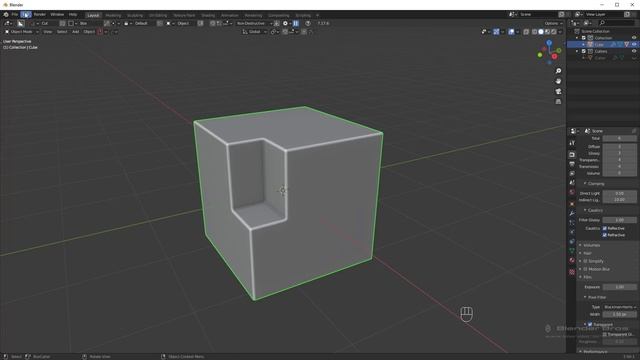Toggle X-ray mode button
The image size is (640, 360).
point(526,31)
